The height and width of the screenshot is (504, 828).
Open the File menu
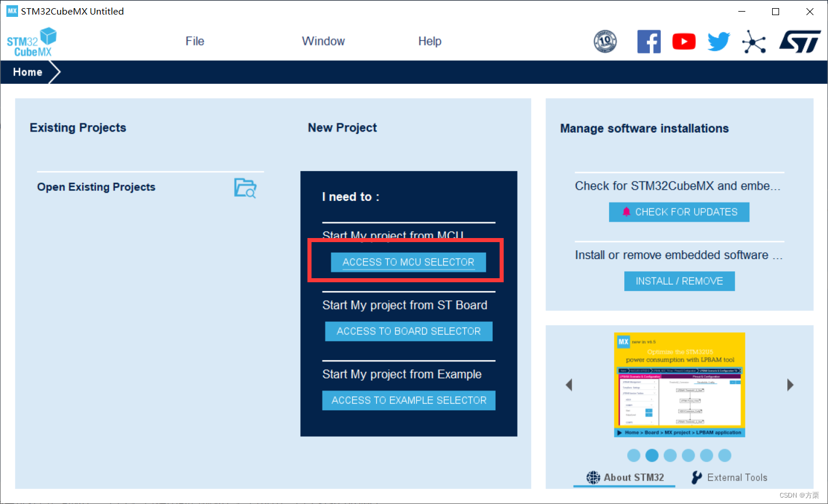(195, 41)
